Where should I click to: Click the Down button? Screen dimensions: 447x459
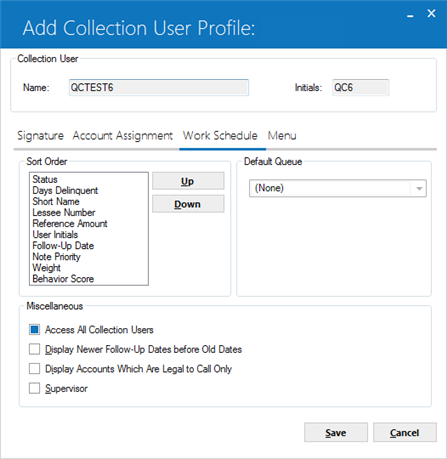[x=188, y=204]
